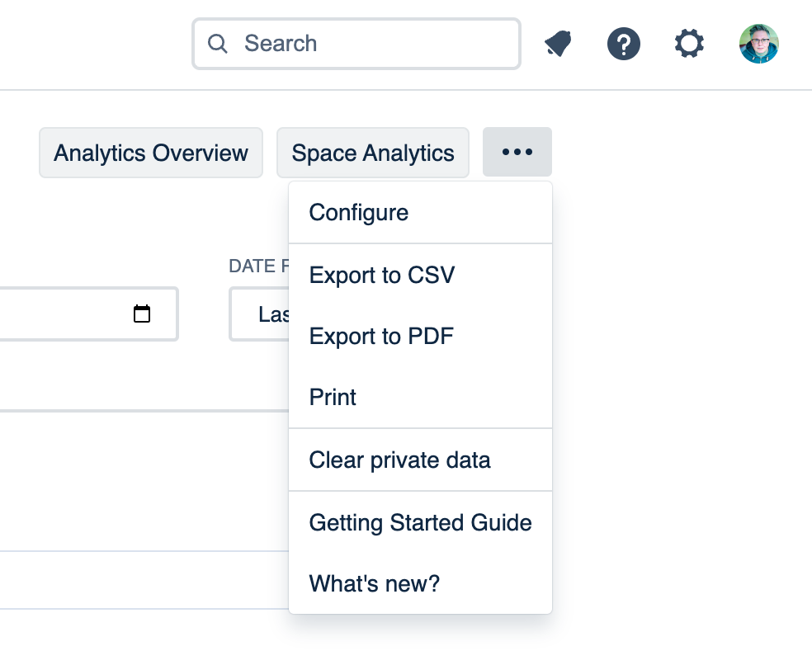The height and width of the screenshot is (665, 812).
Task: Open the help question mark menu
Action: pos(624,44)
